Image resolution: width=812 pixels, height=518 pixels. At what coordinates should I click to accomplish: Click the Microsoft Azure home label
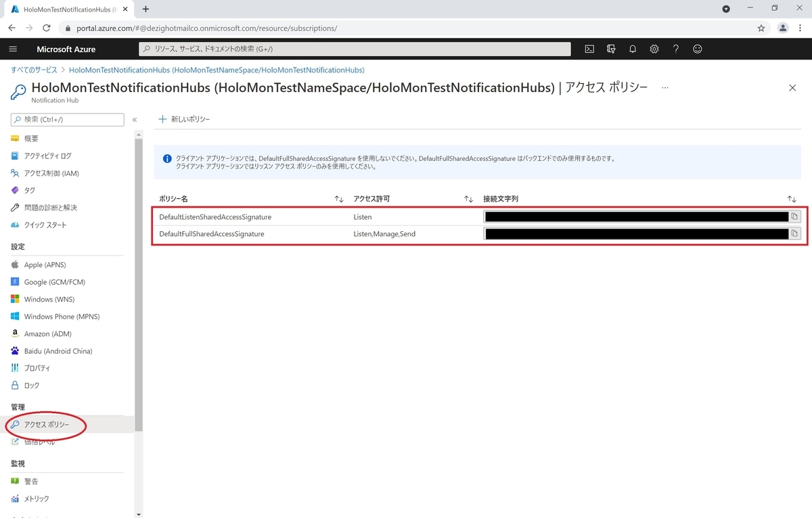(x=66, y=49)
